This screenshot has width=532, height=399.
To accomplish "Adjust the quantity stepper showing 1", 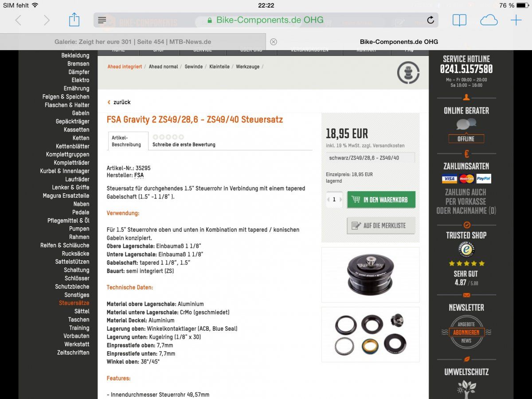I will point(334,199).
